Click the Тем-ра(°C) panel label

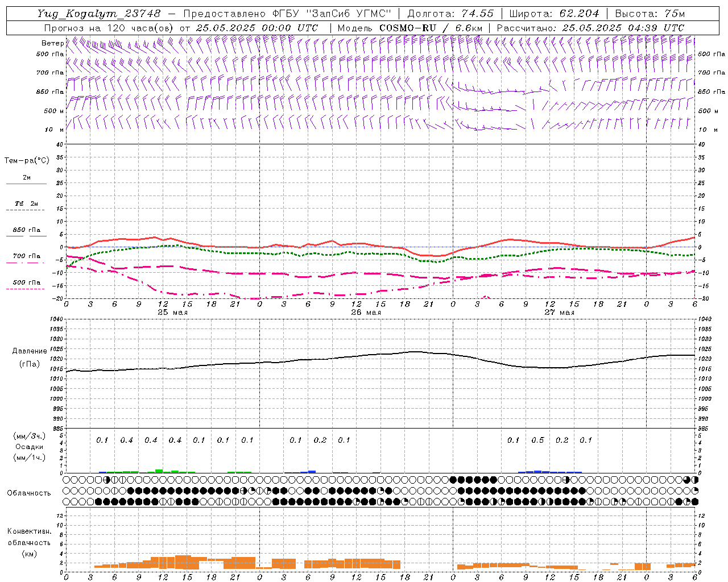click(x=27, y=161)
